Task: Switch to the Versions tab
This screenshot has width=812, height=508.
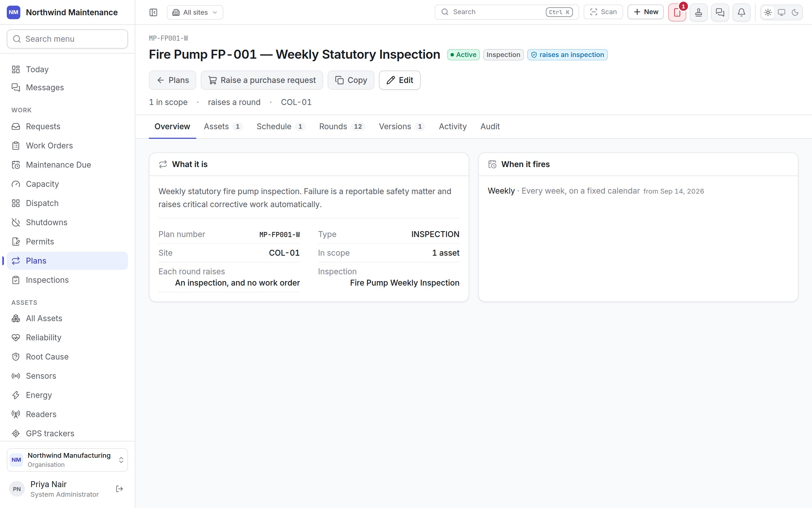Action: (402, 126)
